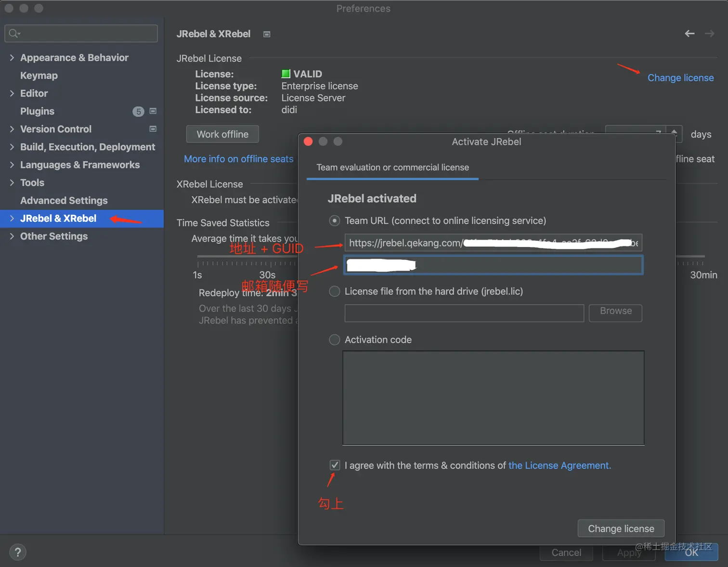Close the Activate JRebel dialog
The image size is (728, 567).
pos(309,142)
